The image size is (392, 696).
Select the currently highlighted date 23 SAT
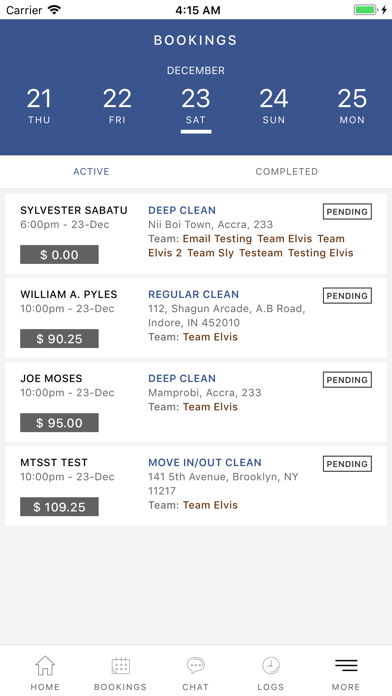pos(196,106)
